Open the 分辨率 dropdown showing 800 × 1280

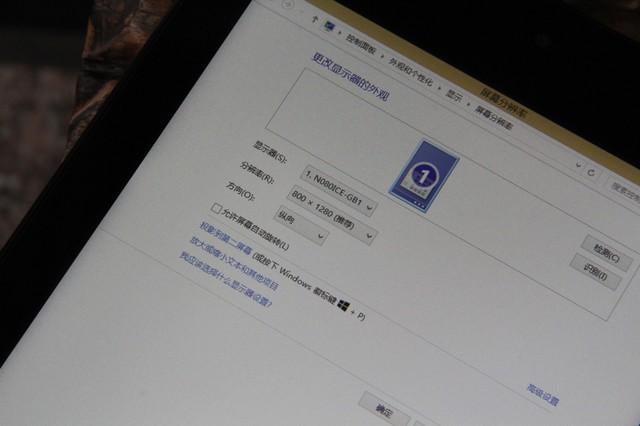[x=332, y=215]
